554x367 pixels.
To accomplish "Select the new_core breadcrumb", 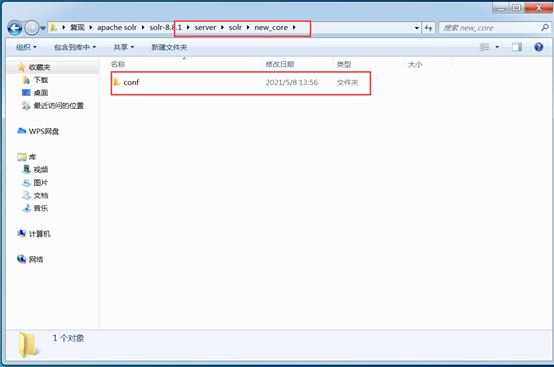I will click(271, 28).
